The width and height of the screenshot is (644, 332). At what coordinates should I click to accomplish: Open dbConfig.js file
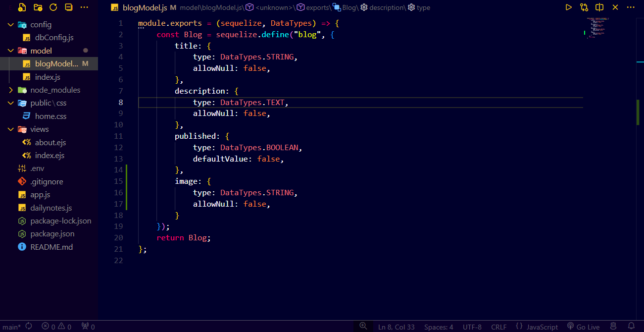(49, 38)
